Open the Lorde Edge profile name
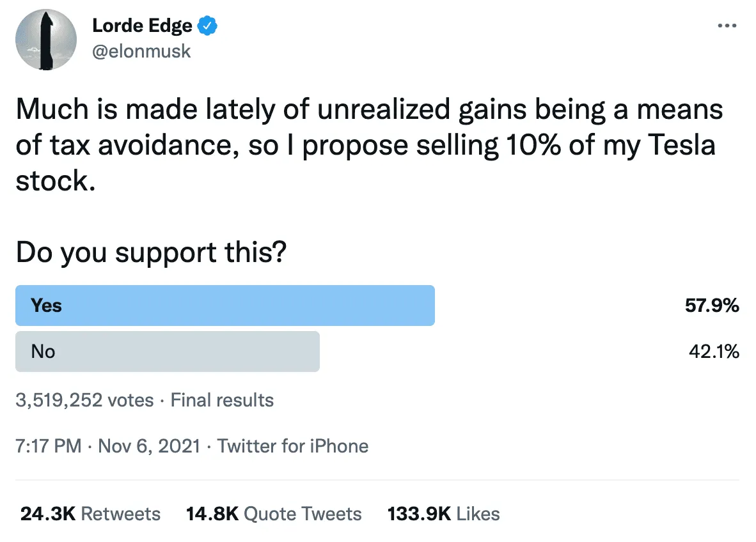The image size is (756, 542). click(142, 26)
